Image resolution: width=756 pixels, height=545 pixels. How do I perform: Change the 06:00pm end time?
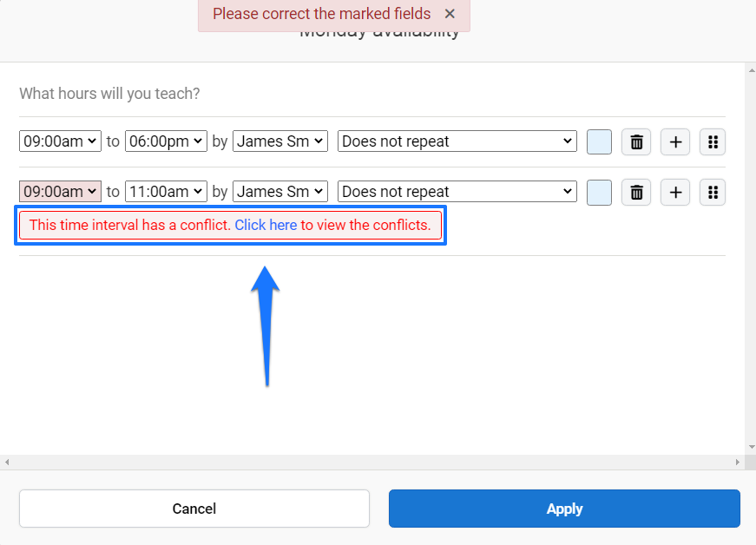165,141
